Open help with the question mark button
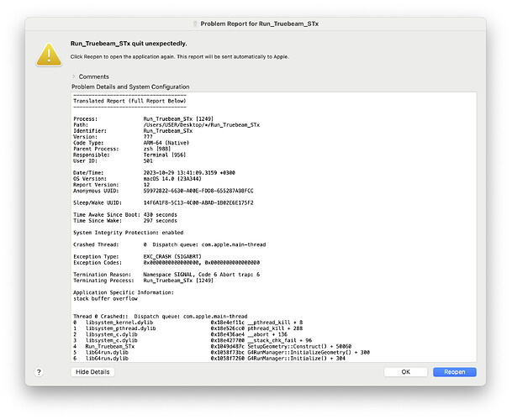The width and height of the screenshot is (512, 420). (39, 372)
